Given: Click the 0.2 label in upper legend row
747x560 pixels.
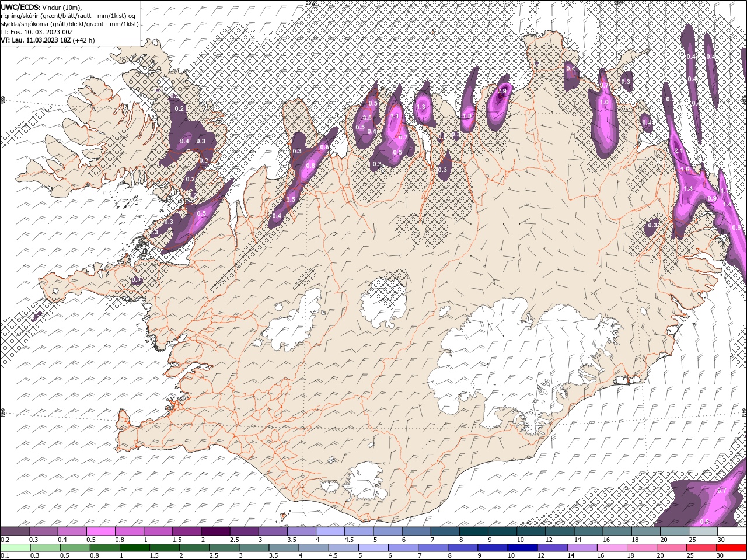Looking at the screenshot, I should click(5, 540).
